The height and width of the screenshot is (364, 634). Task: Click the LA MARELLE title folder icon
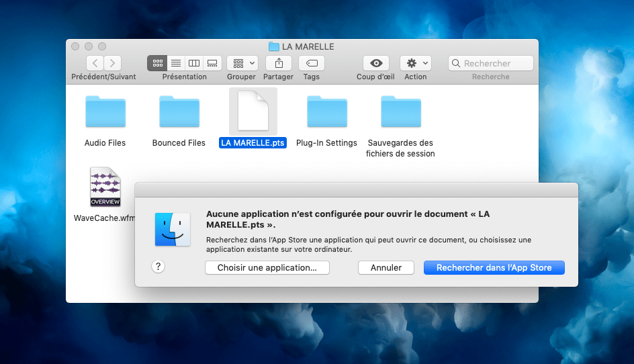tap(274, 46)
